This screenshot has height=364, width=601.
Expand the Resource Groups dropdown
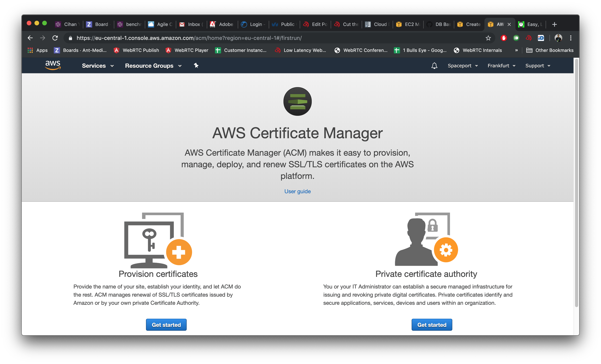point(153,66)
